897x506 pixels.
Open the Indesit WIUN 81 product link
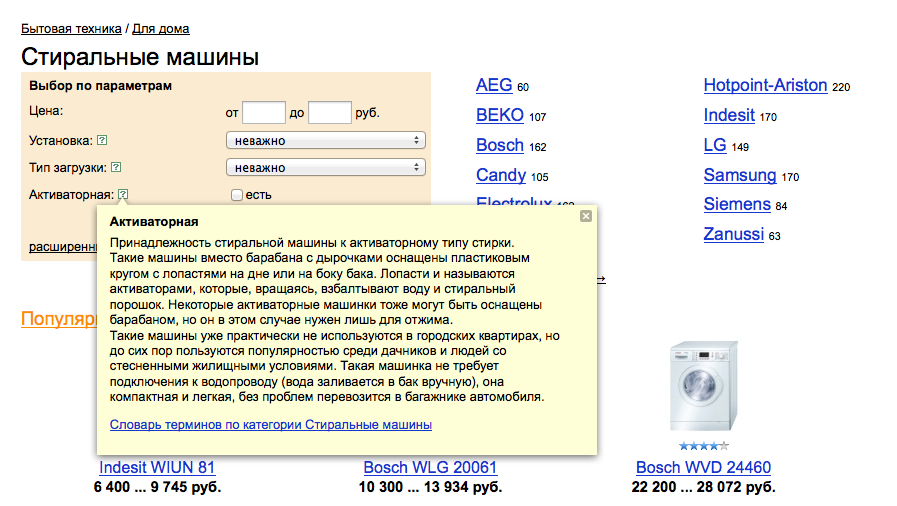tap(157, 468)
